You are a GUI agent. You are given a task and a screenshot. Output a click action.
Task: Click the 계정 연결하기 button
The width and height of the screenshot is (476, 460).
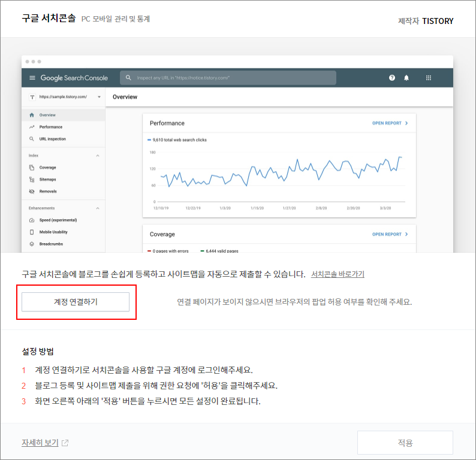click(76, 302)
